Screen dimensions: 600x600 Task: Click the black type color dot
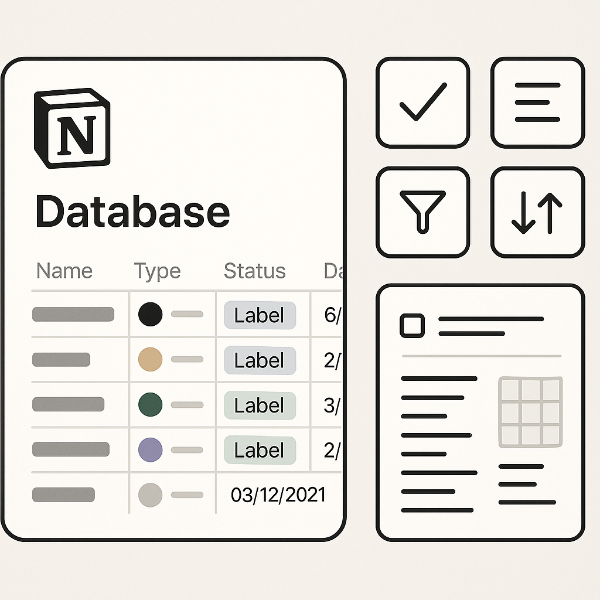coord(150,314)
